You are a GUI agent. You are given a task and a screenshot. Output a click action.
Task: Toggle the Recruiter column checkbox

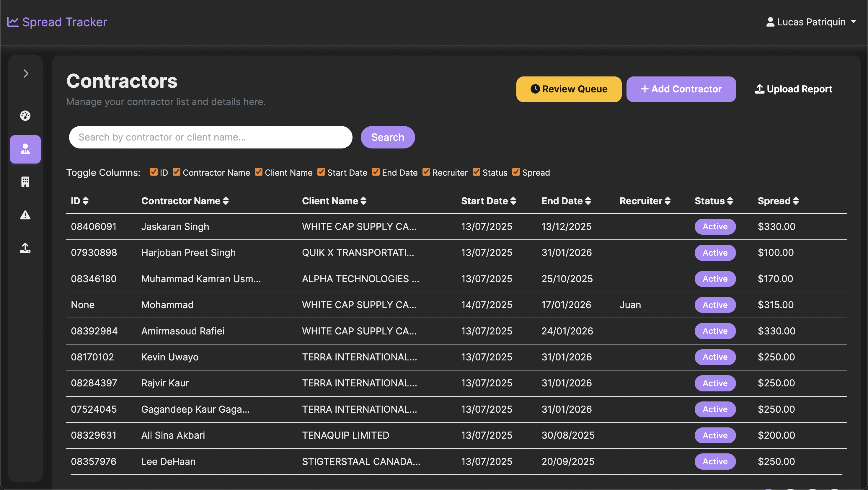(x=426, y=172)
